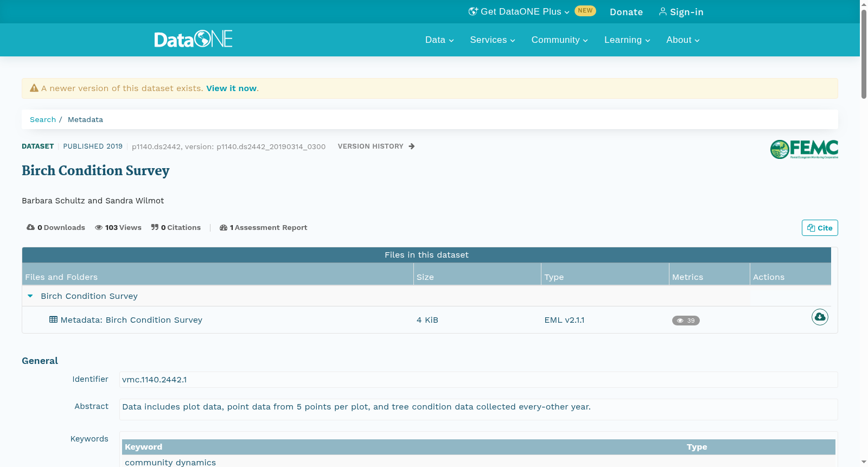Click the globe icon by Get DataONE Plus

[x=473, y=11]
